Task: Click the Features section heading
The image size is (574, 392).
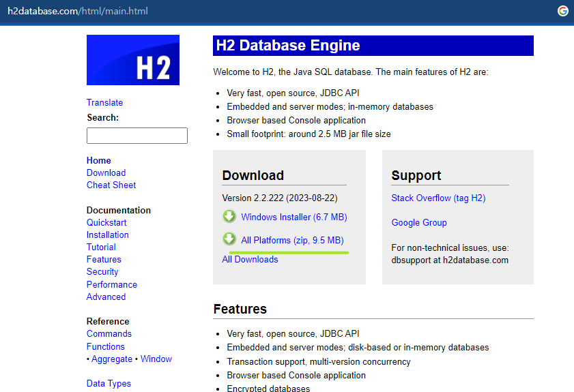Action: [x=240, y=310]
